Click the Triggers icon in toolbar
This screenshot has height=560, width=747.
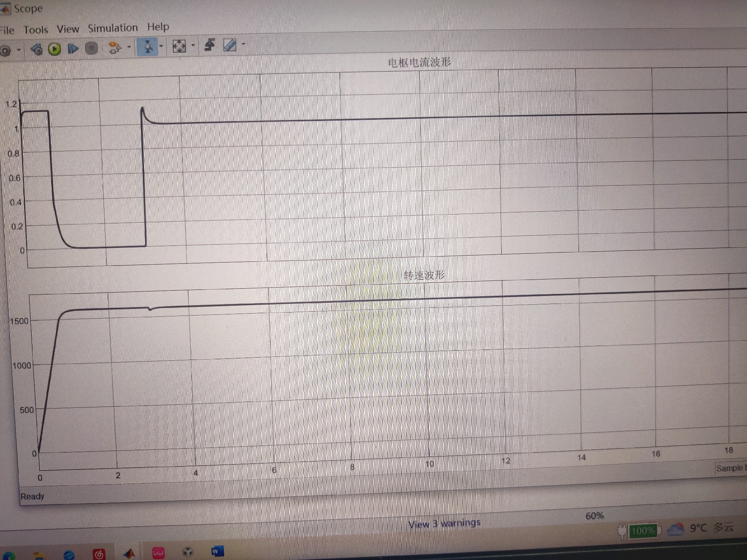pos(210,45)
